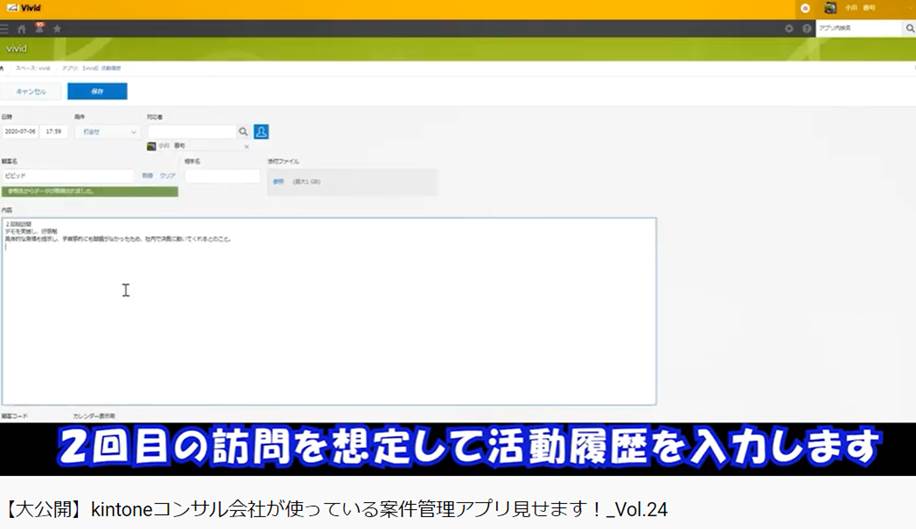Screen dimensions: 916x529
Task: Open the settings gear icon
Action: tap(789, 28)
